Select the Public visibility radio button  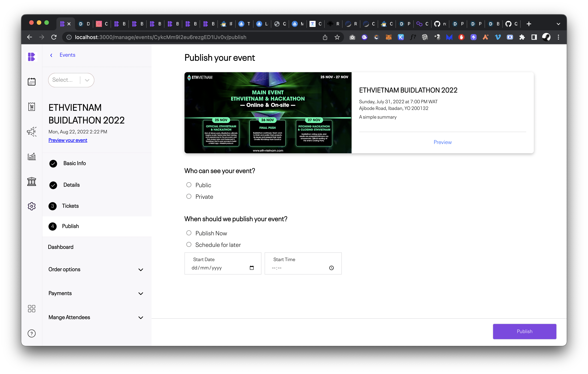pos(189,185)
